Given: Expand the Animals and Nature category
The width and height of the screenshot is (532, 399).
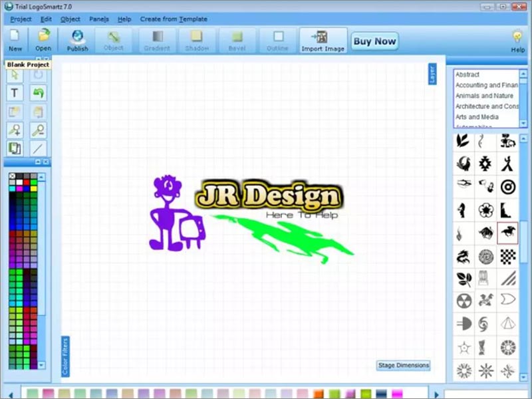Looking at the screenshot, I should pos(485,96).
